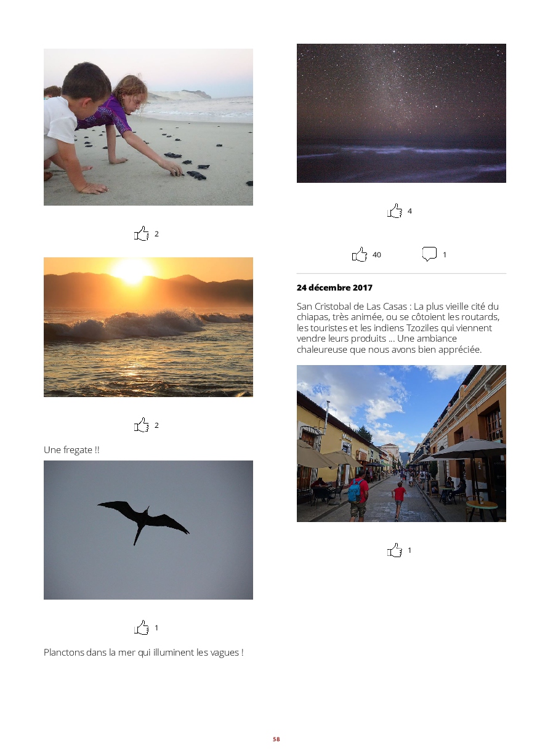This screenshot has width=553, height=756.
Task: Click the like icon under turtle beach photo
Action: point(142,233)
